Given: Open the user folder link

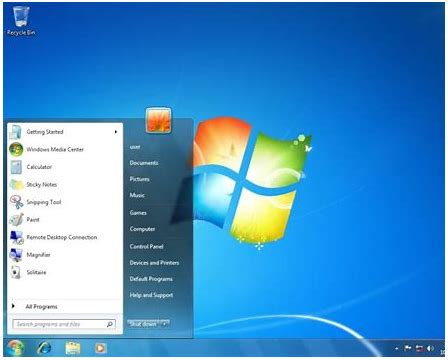Looking at the screenshot, I should click(x=135, y=147).
